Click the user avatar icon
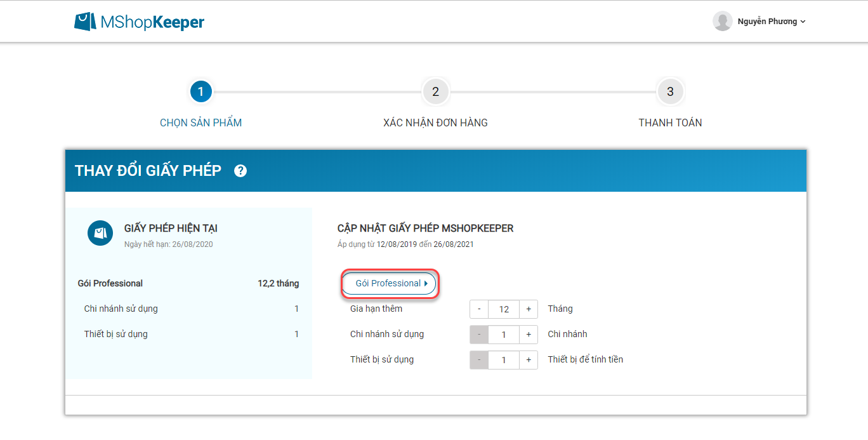 [x=722, y=21]
